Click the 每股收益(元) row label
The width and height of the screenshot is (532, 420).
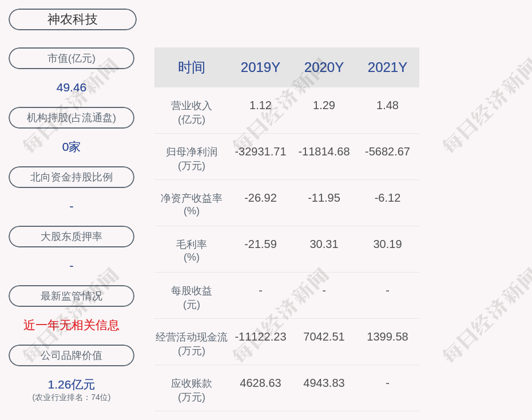point(192,298)
